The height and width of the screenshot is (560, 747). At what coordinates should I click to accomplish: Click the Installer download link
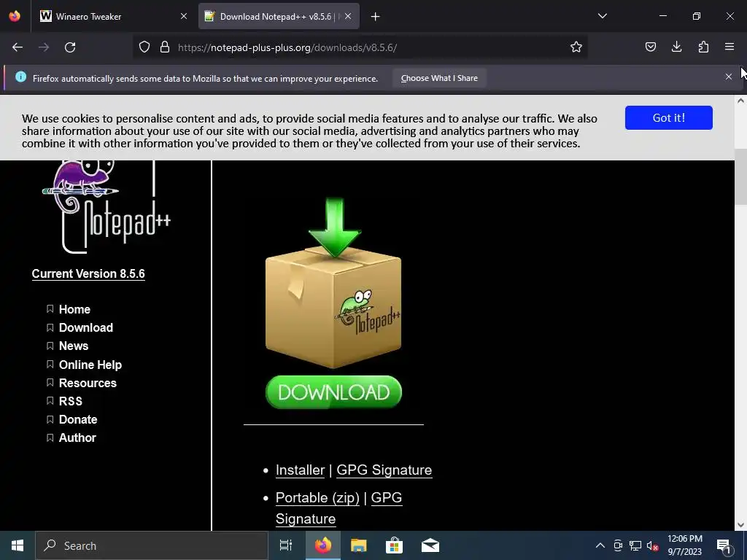pos(300,470)
